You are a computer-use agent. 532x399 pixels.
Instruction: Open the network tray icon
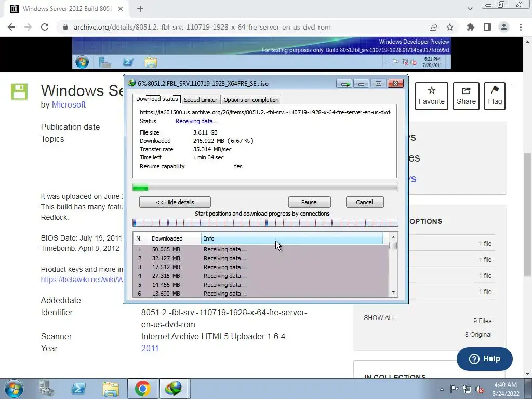tap(467, 389)
